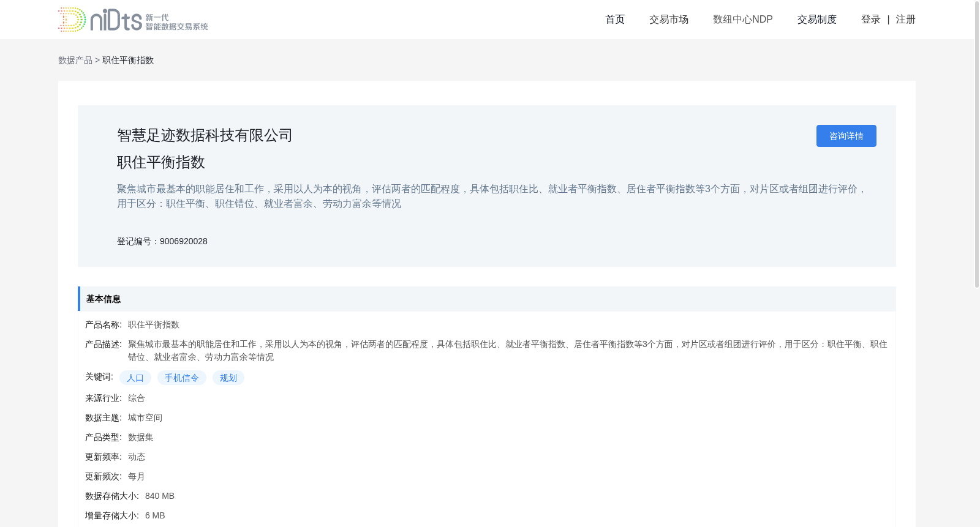Open the 交易制度 menu item
The image size is (980, 527).
(x=816, y=20)
